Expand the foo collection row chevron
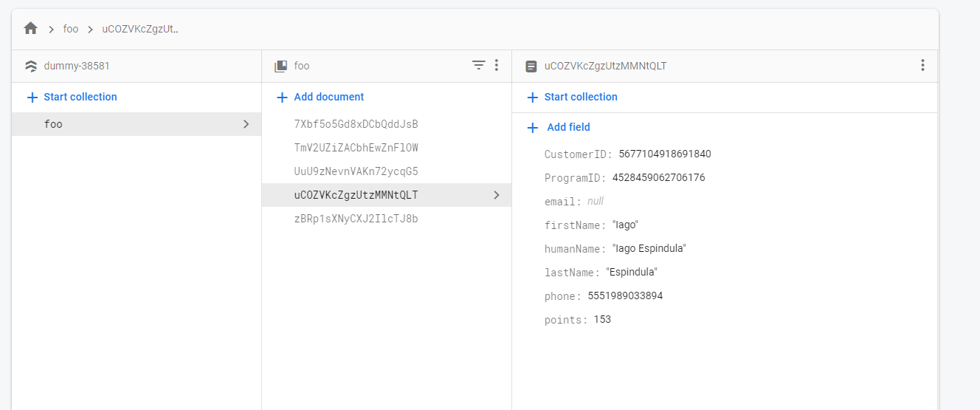 (246, 124)
